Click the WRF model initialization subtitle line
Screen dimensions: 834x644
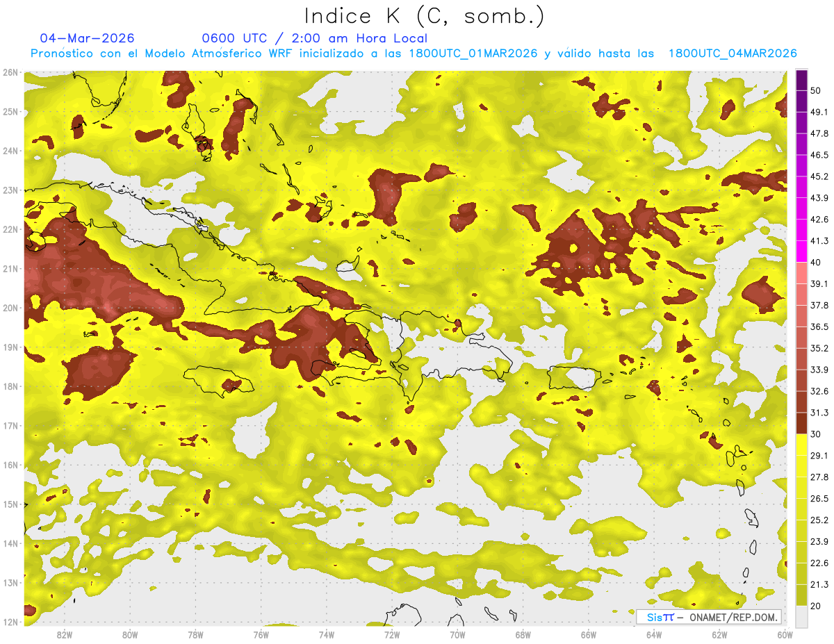click(414, 53)
